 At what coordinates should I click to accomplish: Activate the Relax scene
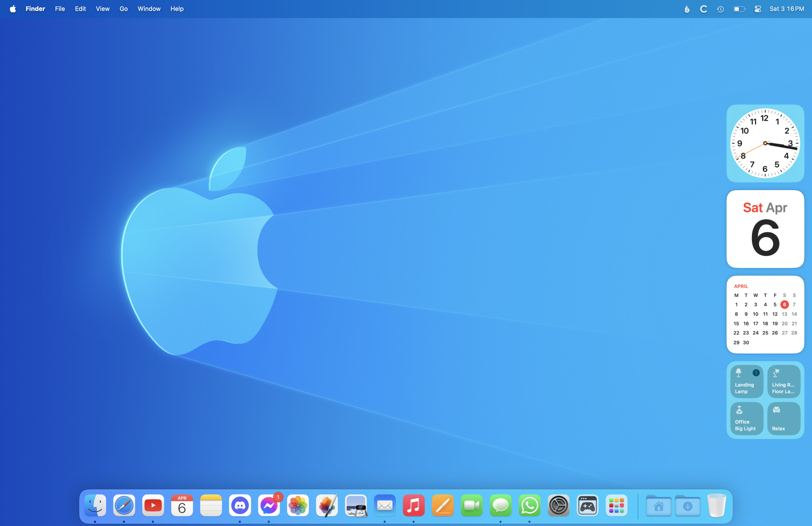click(x=784, y=418)
